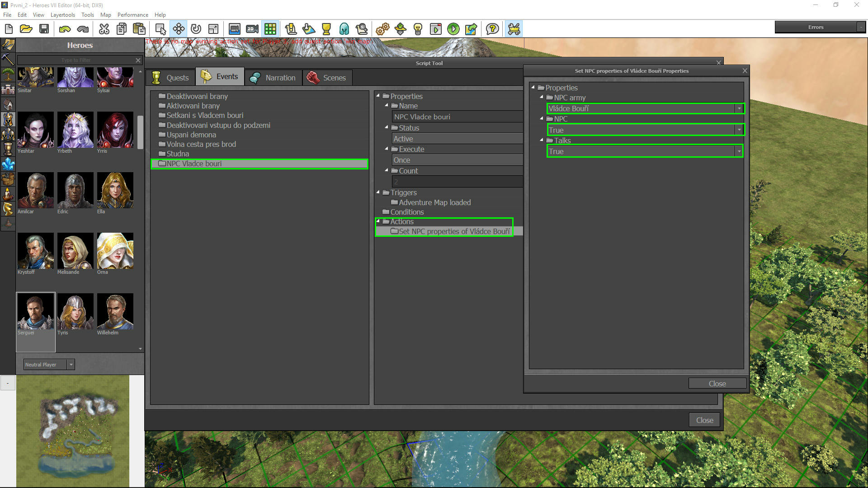Open the gears settings tool
The width and height of the screenshot is (868, 488).
click(x=382, y=29)
